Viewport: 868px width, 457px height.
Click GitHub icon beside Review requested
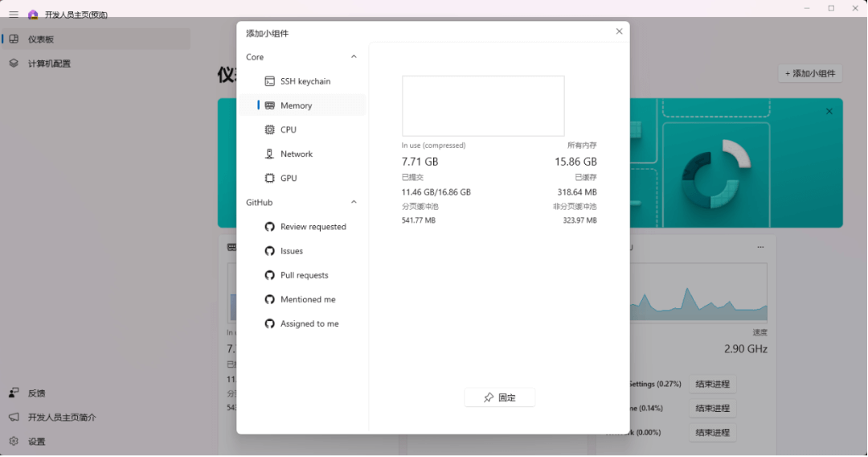270,227
